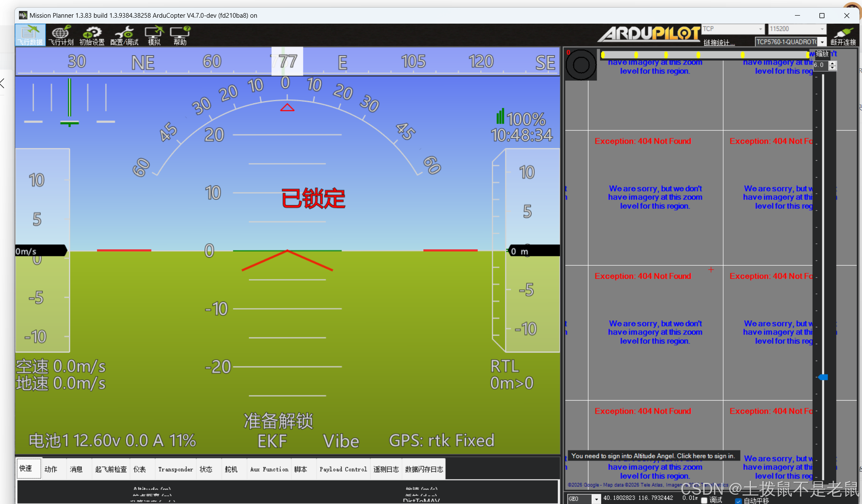Expand the GEO coordinate format dropdown

[596, 499]
